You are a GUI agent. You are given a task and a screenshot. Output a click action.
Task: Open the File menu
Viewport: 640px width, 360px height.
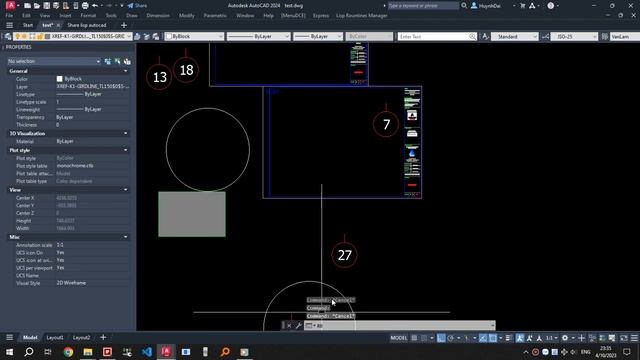coord(9,16)
